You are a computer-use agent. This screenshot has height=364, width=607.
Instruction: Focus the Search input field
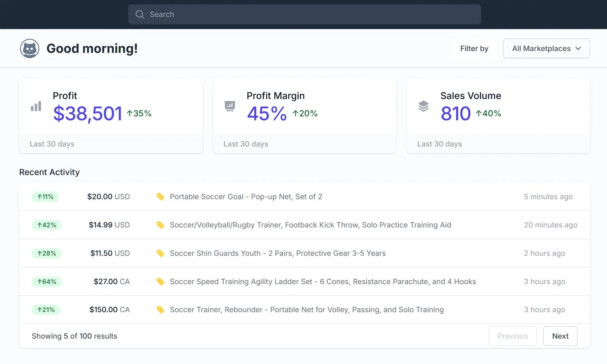click(305, 15)
